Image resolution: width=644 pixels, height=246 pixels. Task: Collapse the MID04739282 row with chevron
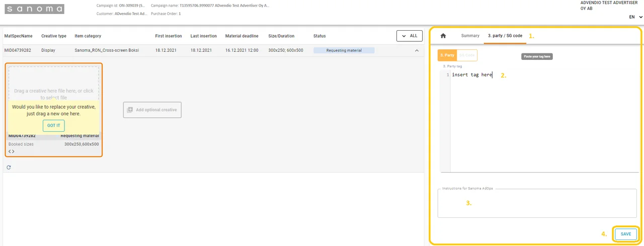coord(417,50)
